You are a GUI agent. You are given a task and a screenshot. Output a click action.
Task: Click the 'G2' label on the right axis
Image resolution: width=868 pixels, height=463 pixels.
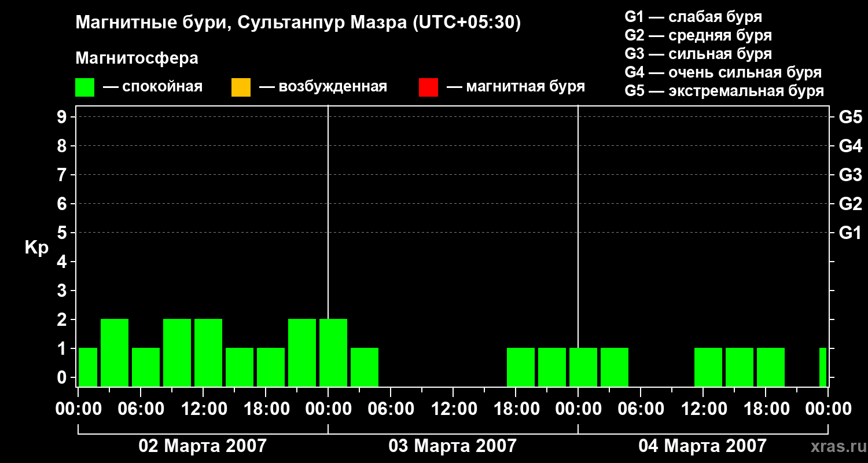coord(851,204)
